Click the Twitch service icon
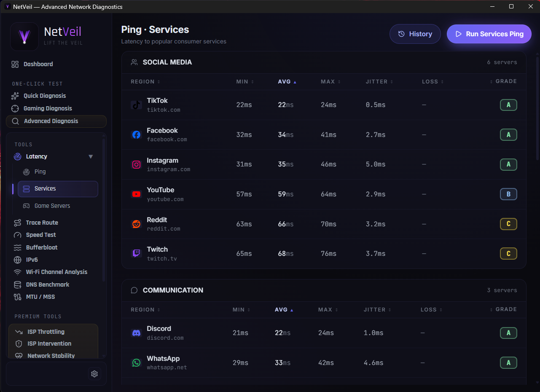The height and width of the screenshot is (392, 540). tap(136, 254)
